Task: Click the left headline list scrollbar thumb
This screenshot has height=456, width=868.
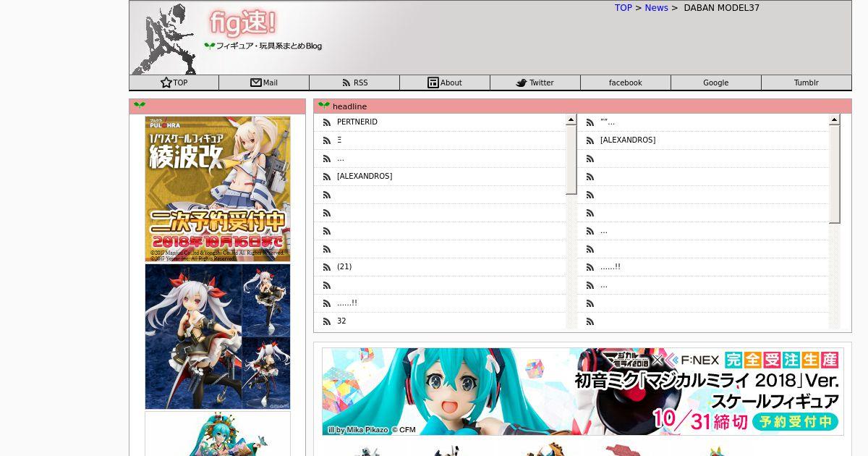Action: pyautogui.click(x=571, y=160)
